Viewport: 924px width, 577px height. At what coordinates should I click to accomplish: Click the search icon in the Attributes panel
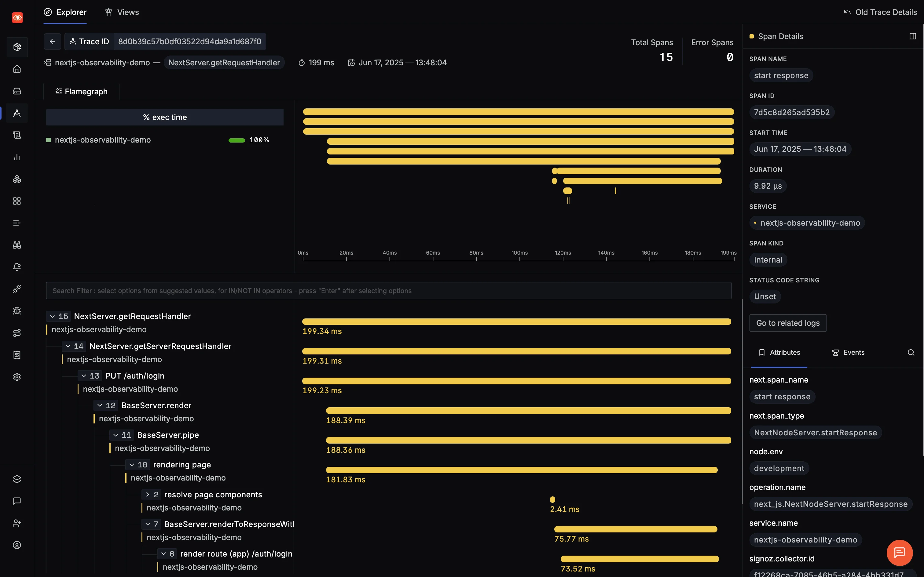click(911, 352)
